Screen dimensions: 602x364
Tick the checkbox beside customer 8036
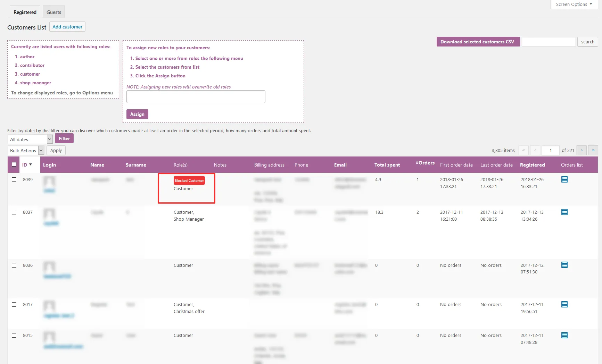click(x=14, y=265)
